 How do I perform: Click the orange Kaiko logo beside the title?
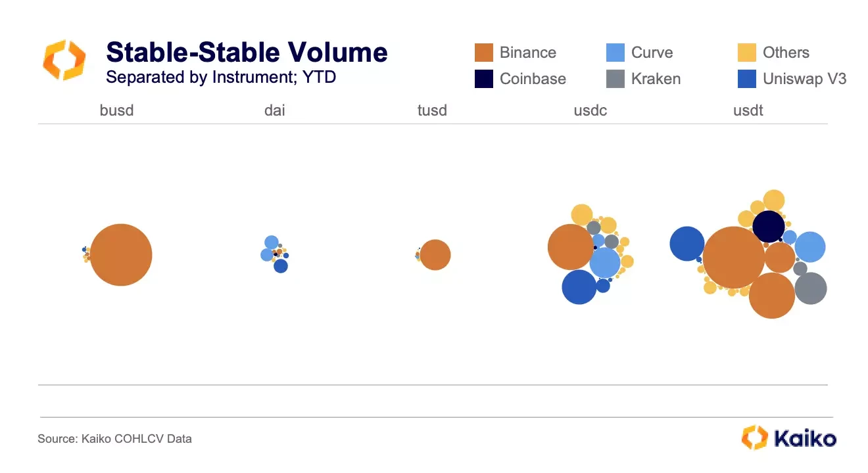point(64,60)
